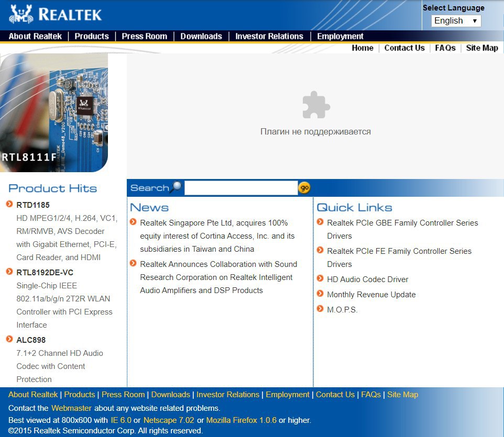Viewport: 504px width, 437px height.
Task: Click the orange bullet beside RTL8192DE-VC
Action: [x=9, y=272]
